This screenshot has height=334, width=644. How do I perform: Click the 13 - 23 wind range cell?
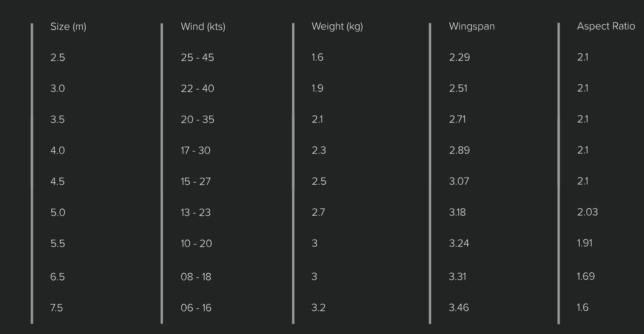(x=196, y=213)
